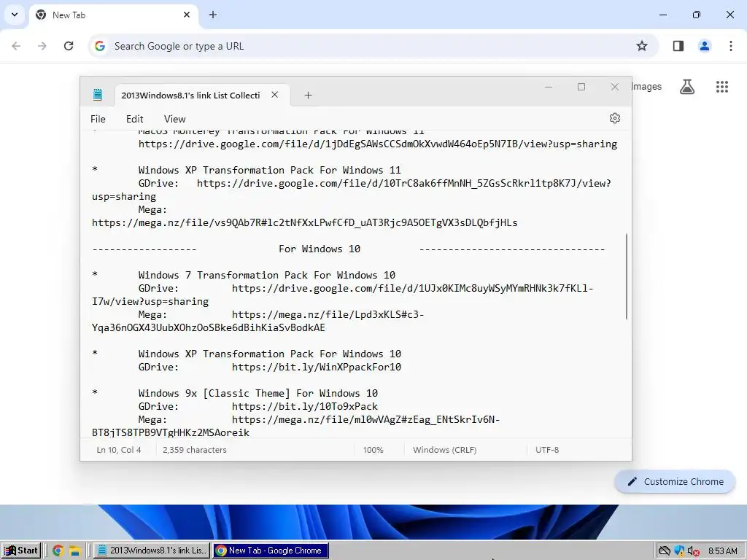Click the bit.ly/10To9xPack link text

coord(305,406)
